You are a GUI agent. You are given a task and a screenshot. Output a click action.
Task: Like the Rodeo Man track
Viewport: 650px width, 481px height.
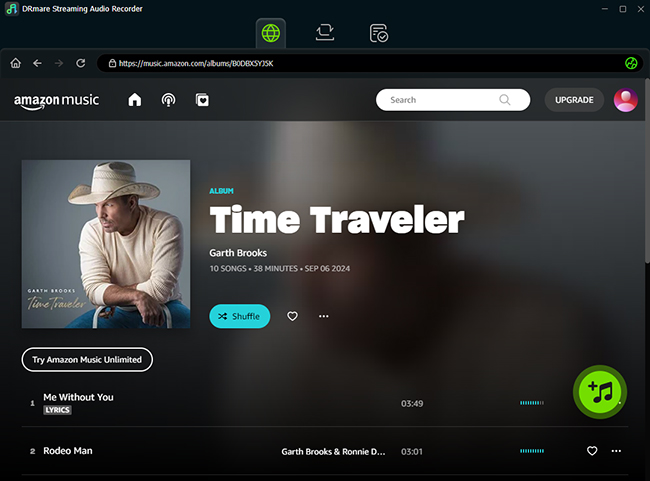pos(592,451)
